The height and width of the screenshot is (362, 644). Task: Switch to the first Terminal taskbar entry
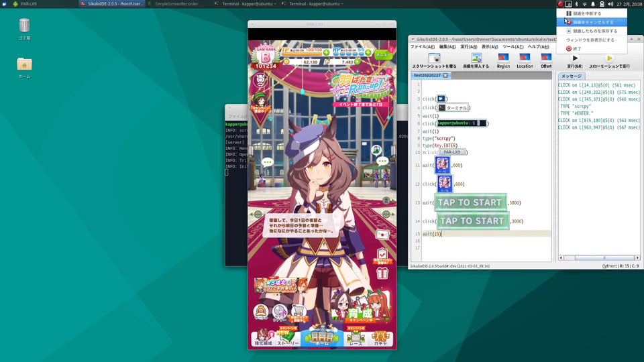[246, 4]
